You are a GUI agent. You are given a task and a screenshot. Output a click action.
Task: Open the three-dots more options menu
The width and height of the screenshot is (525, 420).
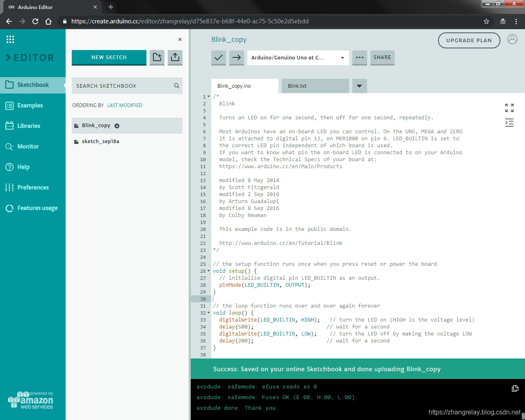(360, 58)
